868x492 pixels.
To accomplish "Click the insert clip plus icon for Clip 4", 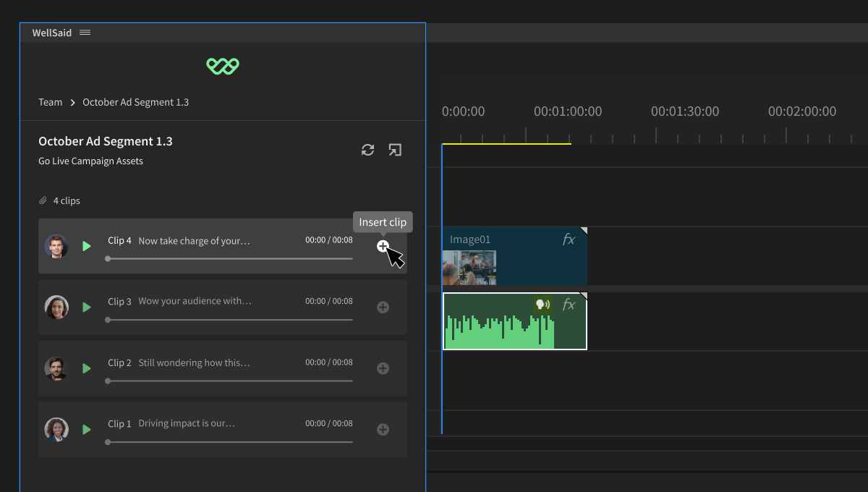I will [383, 246].
